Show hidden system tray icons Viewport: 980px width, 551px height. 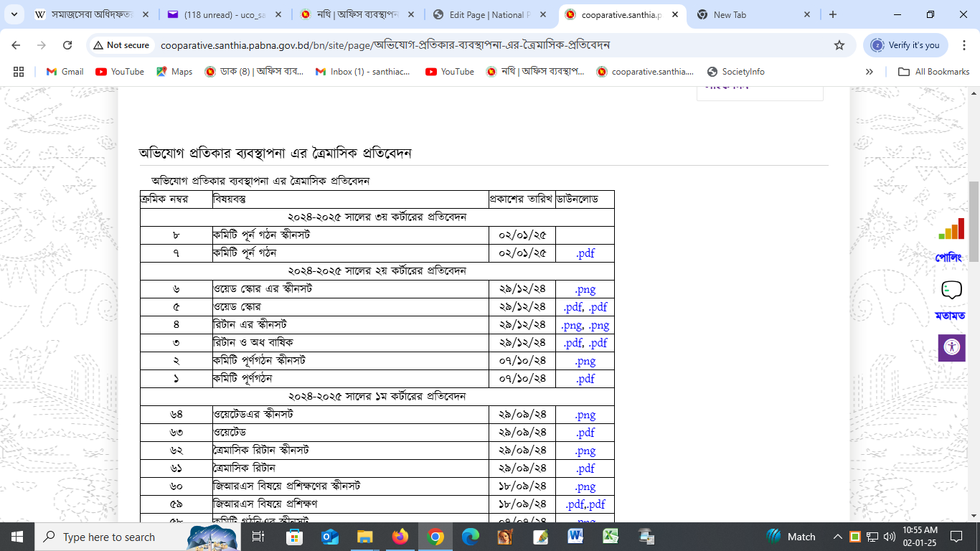pos(837,537)
